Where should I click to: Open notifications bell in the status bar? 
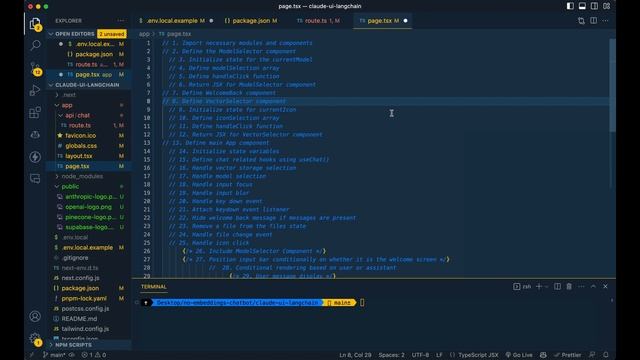(x=606, y=355)
